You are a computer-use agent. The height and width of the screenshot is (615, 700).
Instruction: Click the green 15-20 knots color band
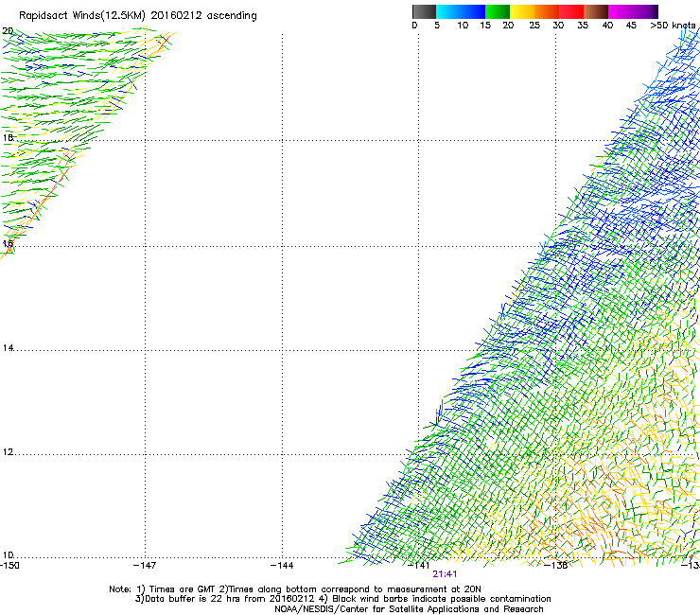(498, 11)
